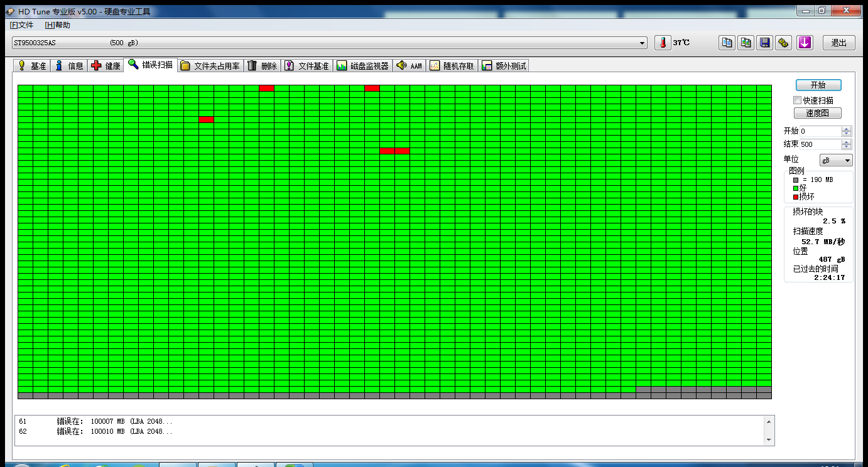Open the 帮助 menu
Viewport: 868px width, 467px height.
pyautogui.click(x=58, y=25)
